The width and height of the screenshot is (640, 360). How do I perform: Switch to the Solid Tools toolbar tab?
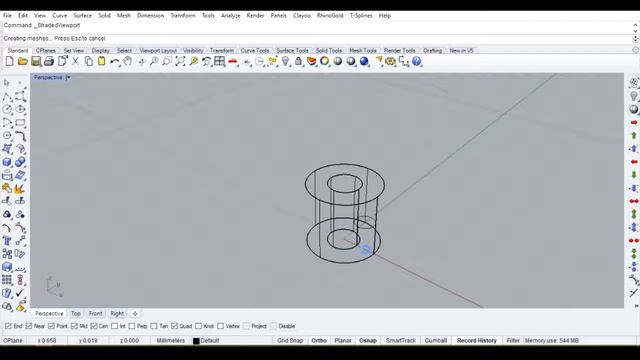tap(329, 51)
